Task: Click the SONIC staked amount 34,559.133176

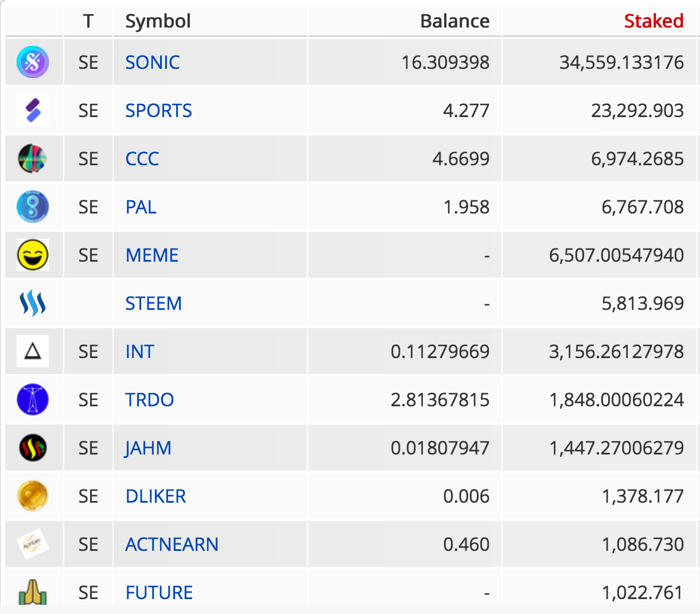Action: (621, 62)
